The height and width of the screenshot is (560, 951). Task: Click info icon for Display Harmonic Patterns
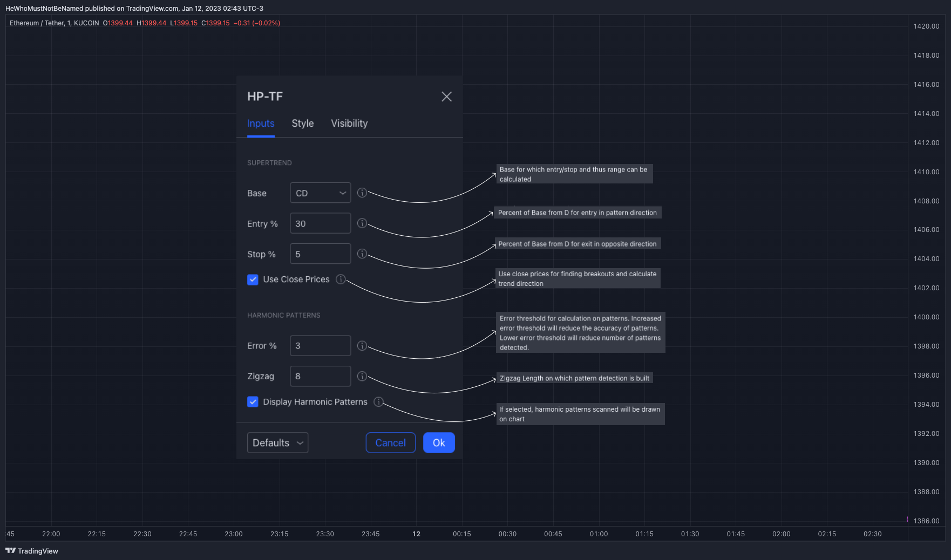coord(378,401)
